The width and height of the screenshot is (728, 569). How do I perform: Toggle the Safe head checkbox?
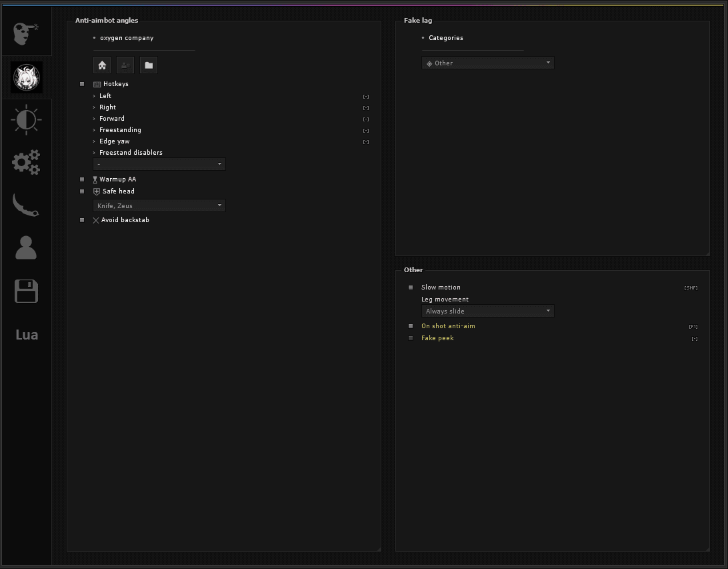coord(82,191)
